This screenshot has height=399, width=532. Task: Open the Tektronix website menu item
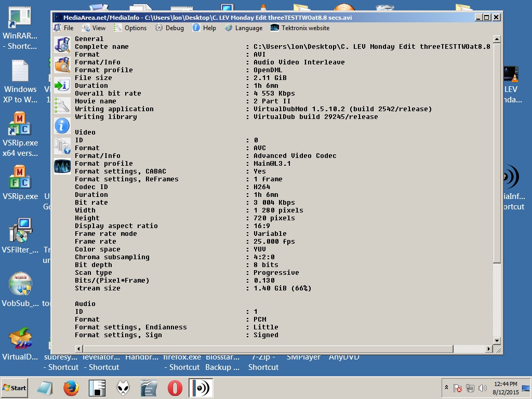pos(300,28)
